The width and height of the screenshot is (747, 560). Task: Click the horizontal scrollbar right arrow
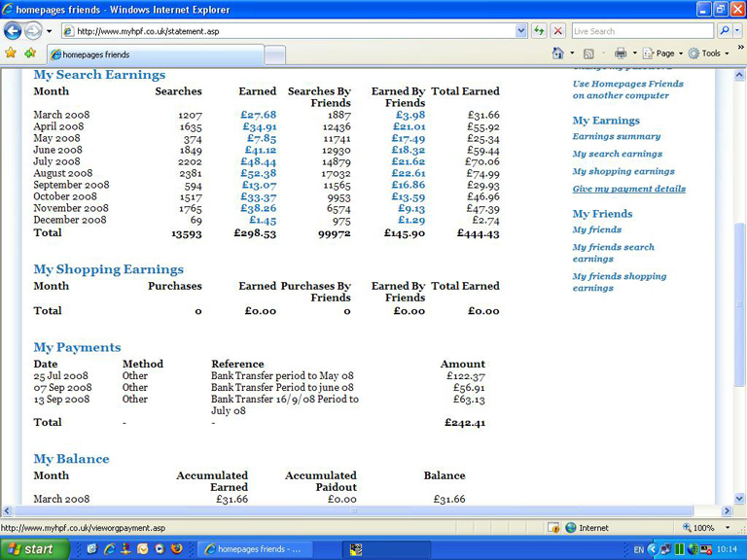(x=727, y=511)
